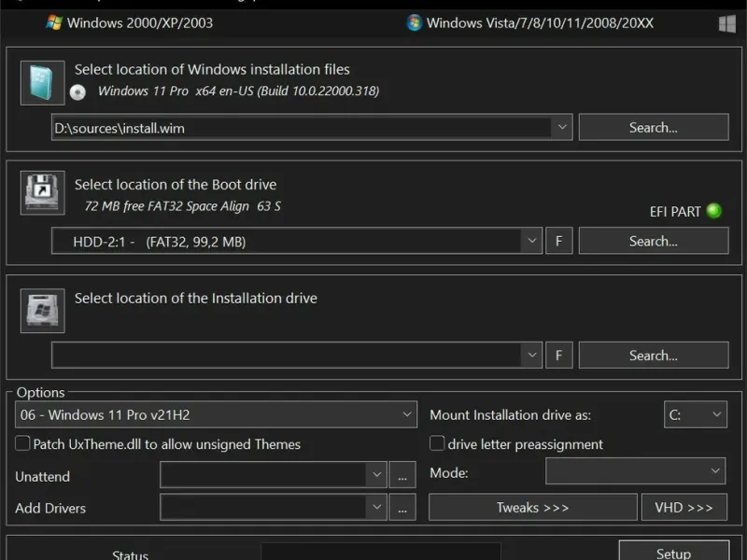Image resolution: width=747 pixels, height=560 pixels.
Task: Click the Windows logo icon in the top right
Action: point(727,23)
